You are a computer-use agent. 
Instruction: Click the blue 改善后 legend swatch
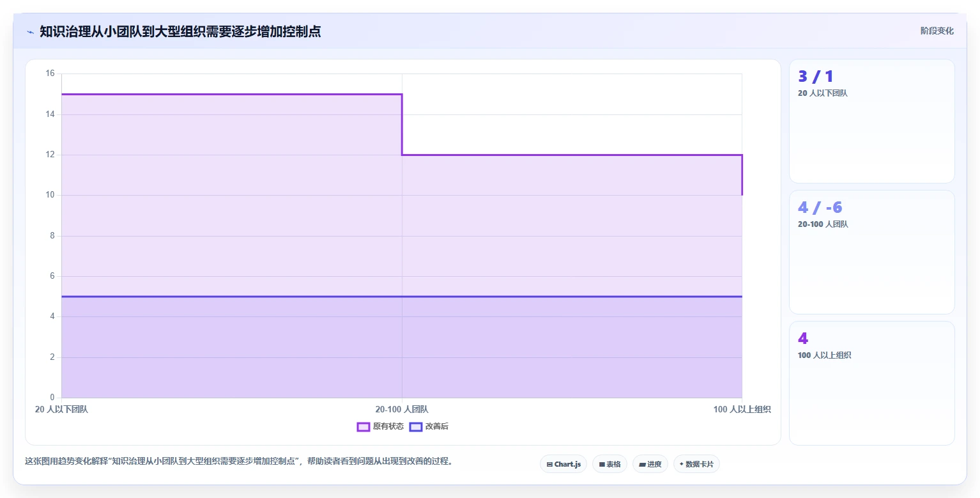click(x=416, y=426)
